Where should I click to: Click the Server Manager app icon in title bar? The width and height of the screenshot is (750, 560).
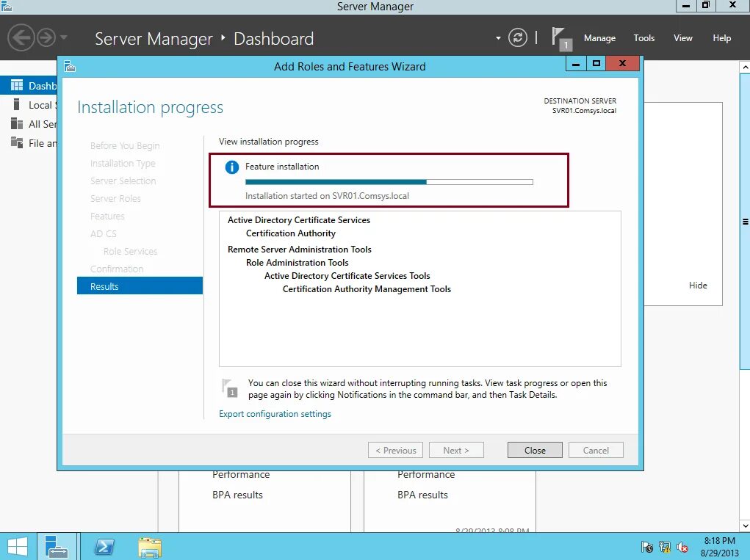(6, 6)
